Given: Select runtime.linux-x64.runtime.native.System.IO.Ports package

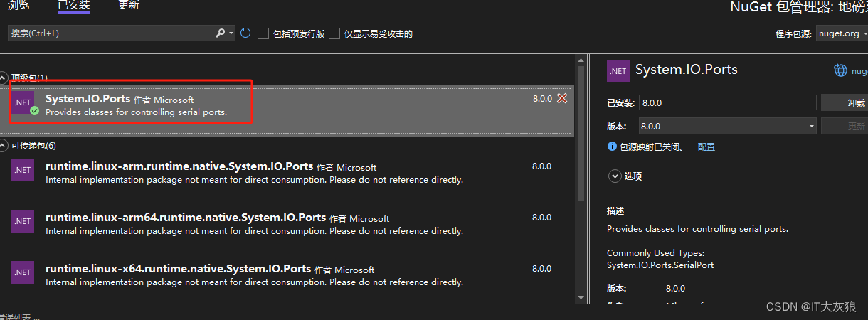Looking at the screenshot, I should click(178, 269).
